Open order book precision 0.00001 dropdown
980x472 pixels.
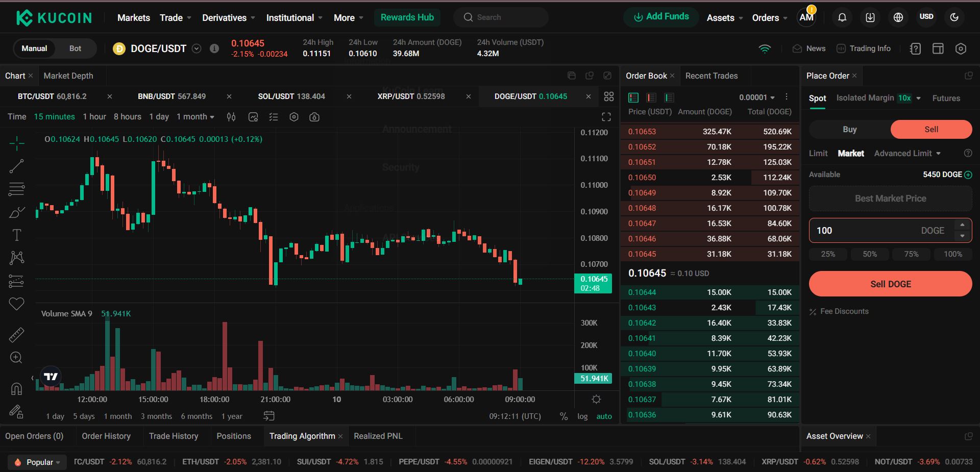tap(757, 97)
